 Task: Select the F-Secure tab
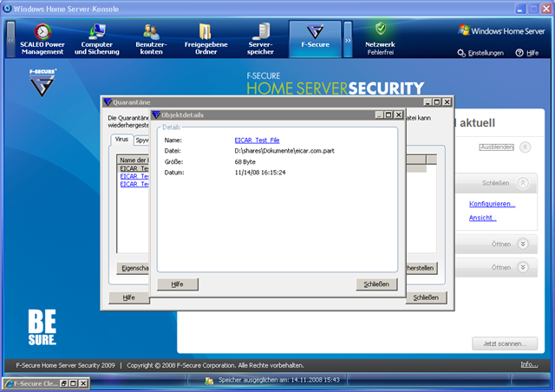pos(315,39)
